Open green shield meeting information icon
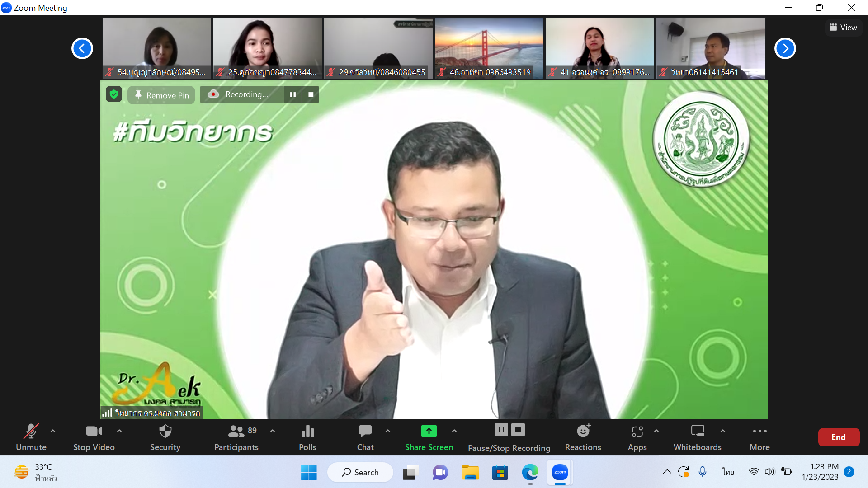This screenshot has height=488, width=868. [114, 94]
